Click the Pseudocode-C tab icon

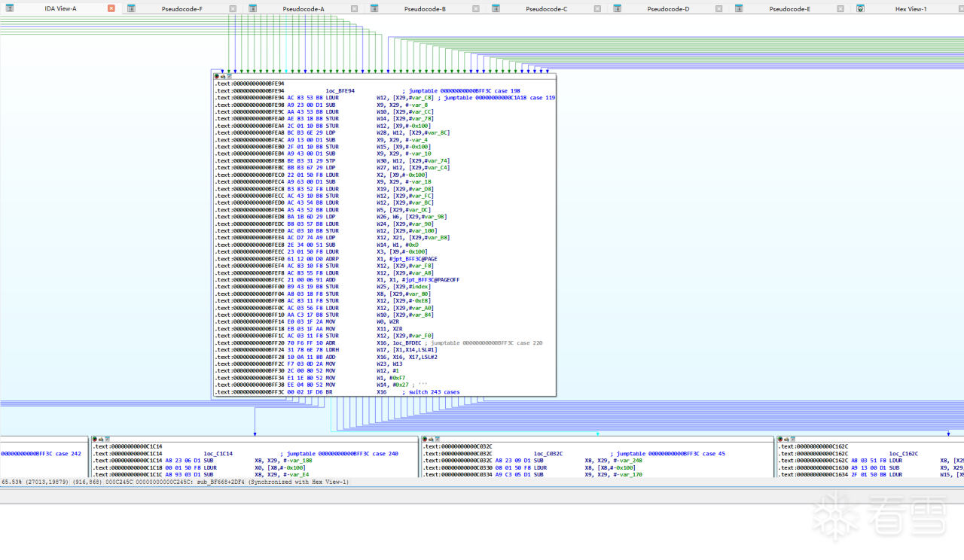tap(496, 9)
